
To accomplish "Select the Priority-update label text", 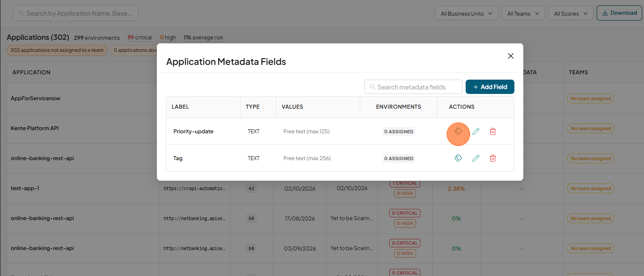I will pyautogui.click(x=194, y=132).
